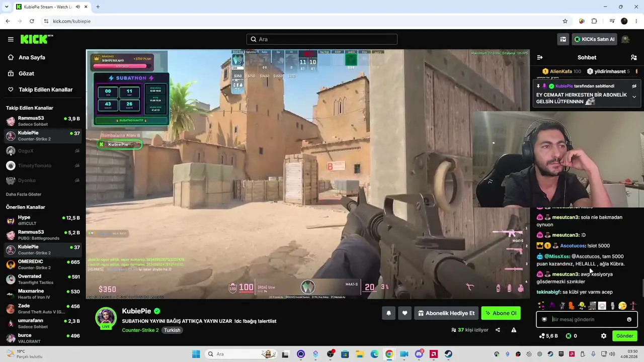Reload the browser page
Screen dimensions: 644x362
32,21
